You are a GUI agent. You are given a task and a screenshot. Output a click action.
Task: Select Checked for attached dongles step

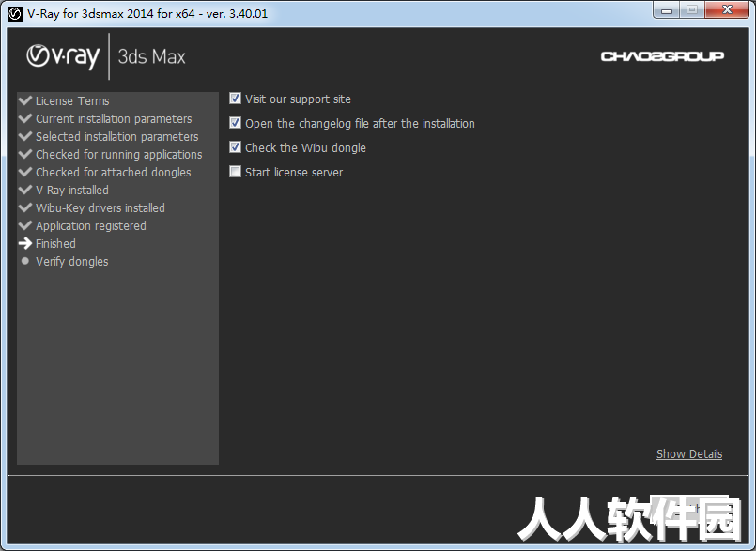[114, 172]
